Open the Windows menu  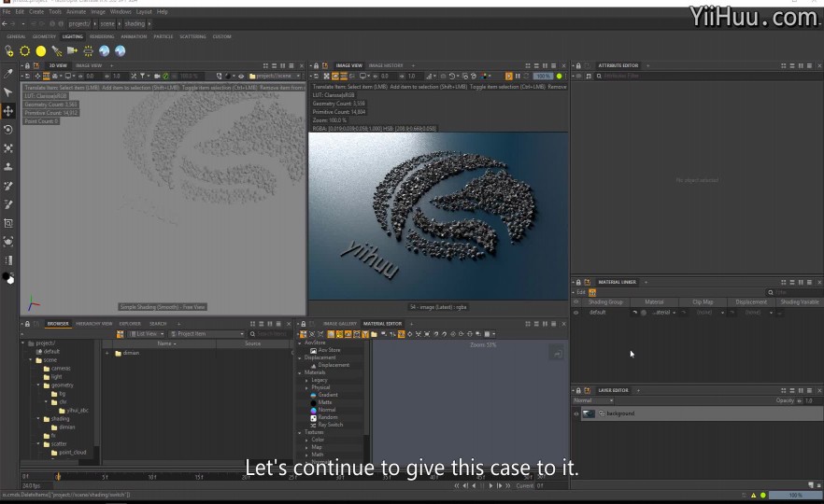(x=121, y=11)
